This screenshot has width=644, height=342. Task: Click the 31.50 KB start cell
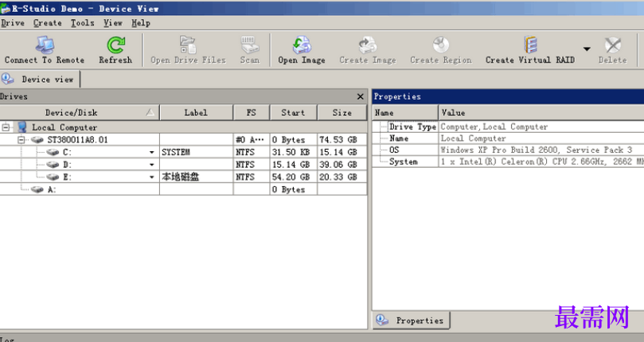[293, 153]
